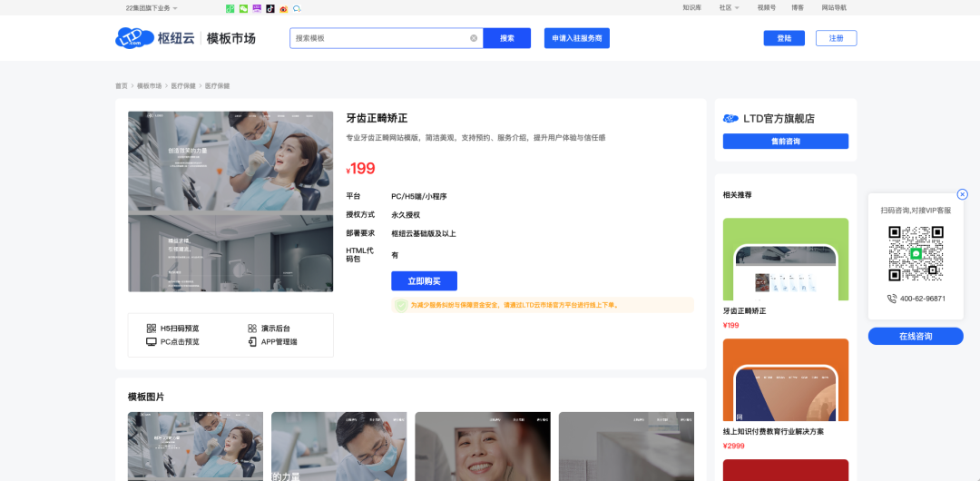Click 申请入驻服务商 button
This screenshot has height=481, width=980.
(577, 38)
